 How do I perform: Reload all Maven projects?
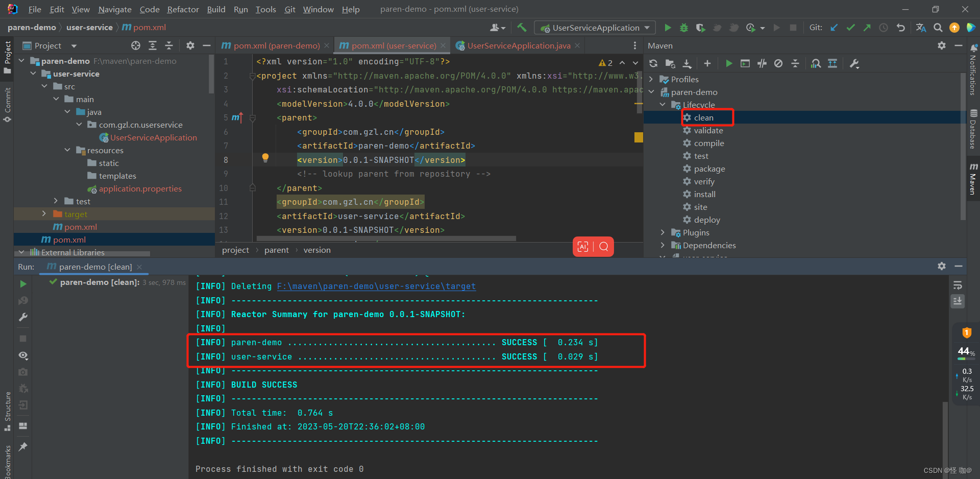click(653, 63)
